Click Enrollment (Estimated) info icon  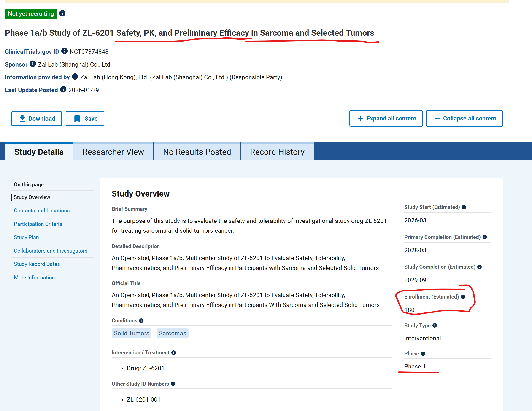tap(463, 297)
